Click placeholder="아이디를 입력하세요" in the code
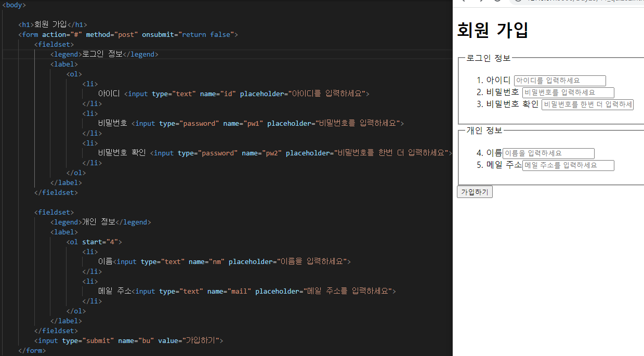This screenshot has width=644, height=356. click(303, 94)
